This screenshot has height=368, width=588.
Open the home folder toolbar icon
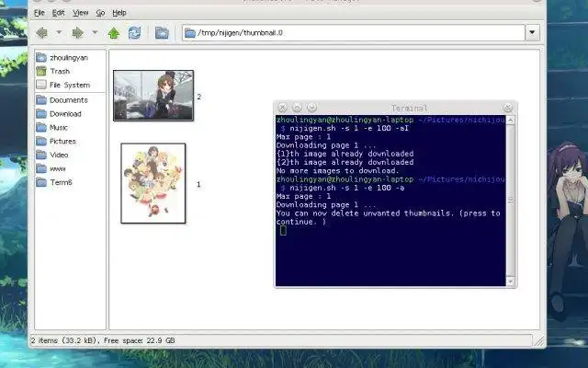pyautogui.click(x=162, y=33)
